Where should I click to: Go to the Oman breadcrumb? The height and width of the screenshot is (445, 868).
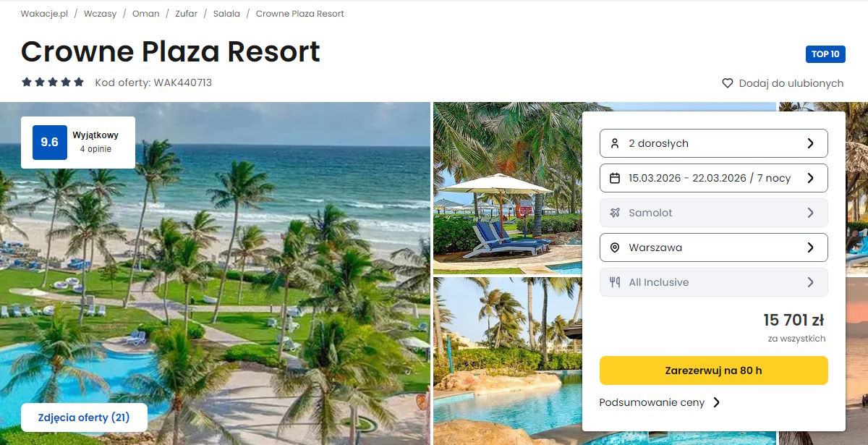146,14
